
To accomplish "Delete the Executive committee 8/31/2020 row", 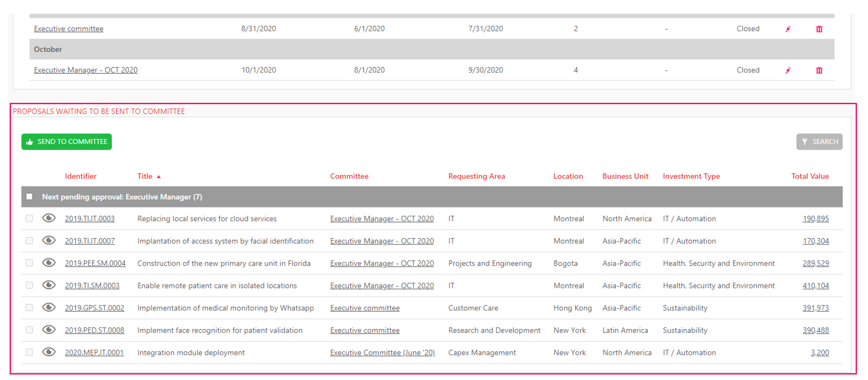I will click(819, 29).
